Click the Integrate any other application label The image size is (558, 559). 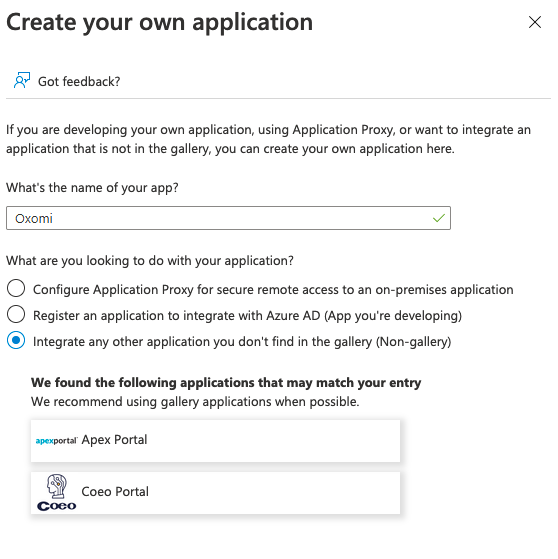click(x=242, y=342)
